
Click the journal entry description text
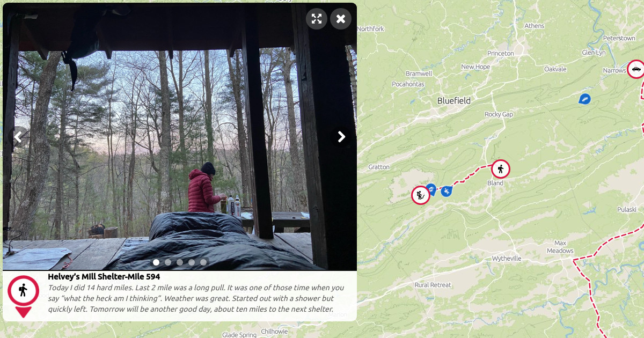pos(196,298)
